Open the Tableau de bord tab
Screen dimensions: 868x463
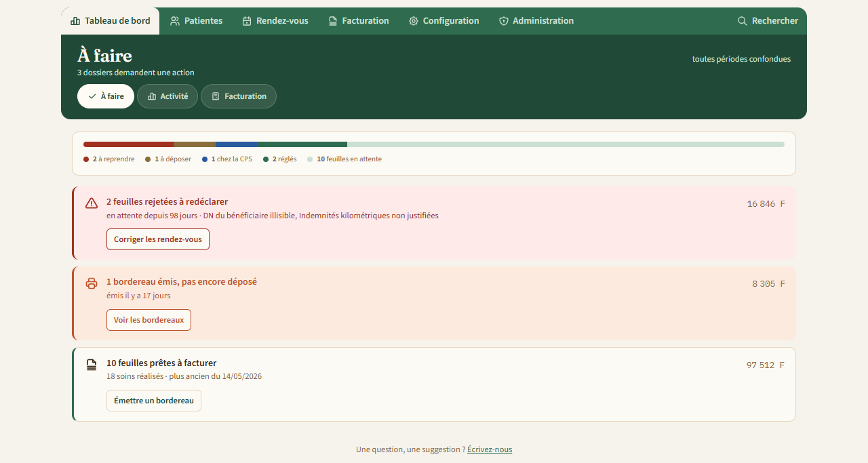(111, 21)
